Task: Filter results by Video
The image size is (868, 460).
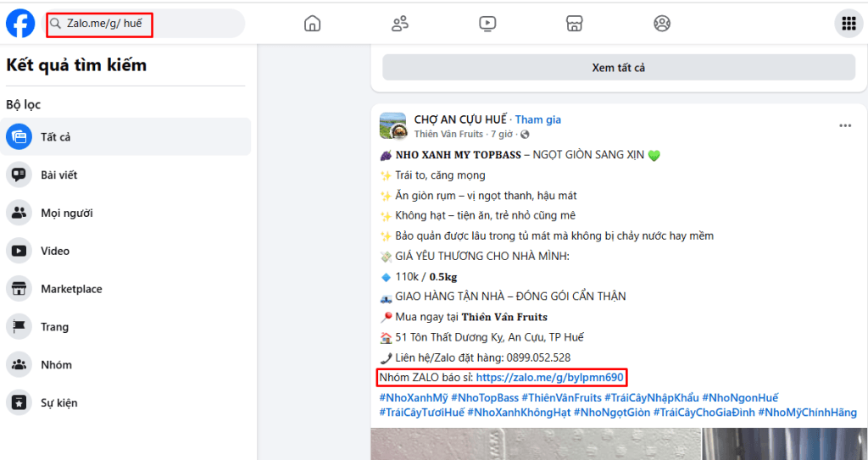Action: tap(55, 252)
